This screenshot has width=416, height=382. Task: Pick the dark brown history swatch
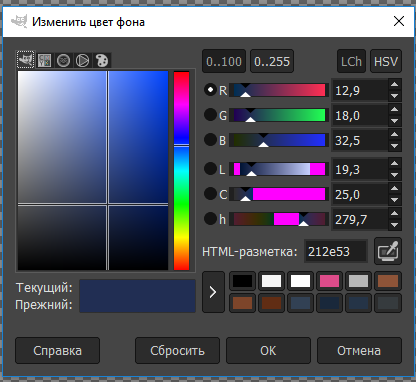coord(272,303)
